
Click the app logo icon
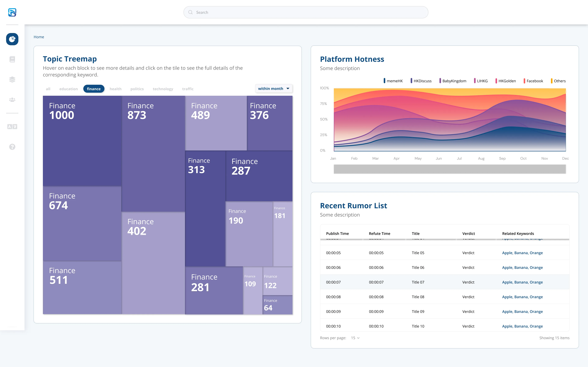click(12, 12)
